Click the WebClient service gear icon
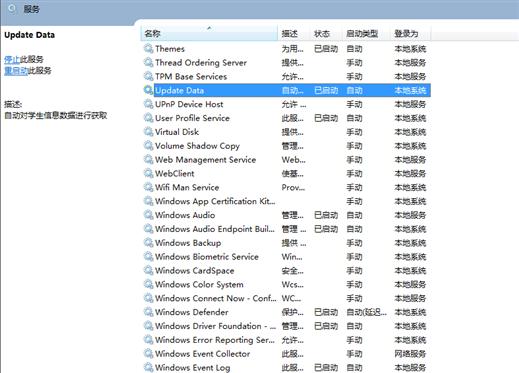519x373 pixels. [148, 173]
